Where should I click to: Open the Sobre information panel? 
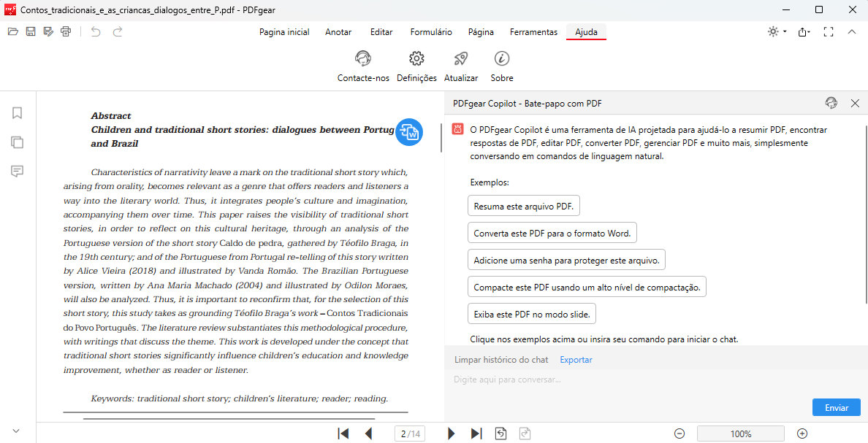501,64
